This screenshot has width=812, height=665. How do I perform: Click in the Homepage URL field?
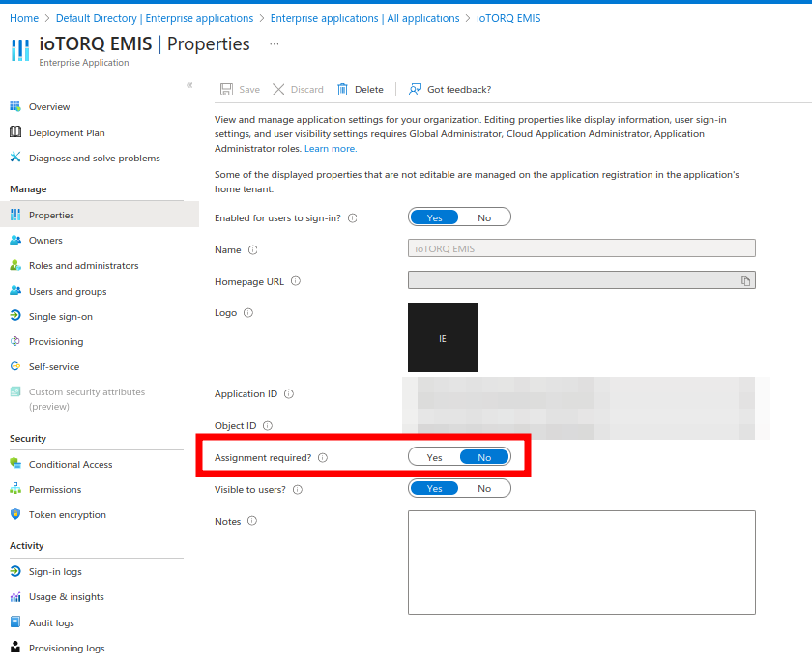point(582,280)
